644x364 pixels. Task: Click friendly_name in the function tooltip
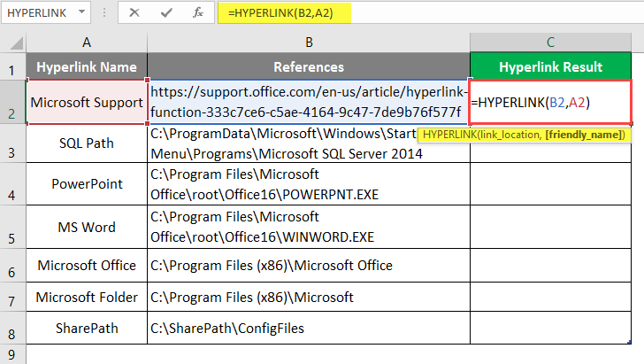point(584,135)
